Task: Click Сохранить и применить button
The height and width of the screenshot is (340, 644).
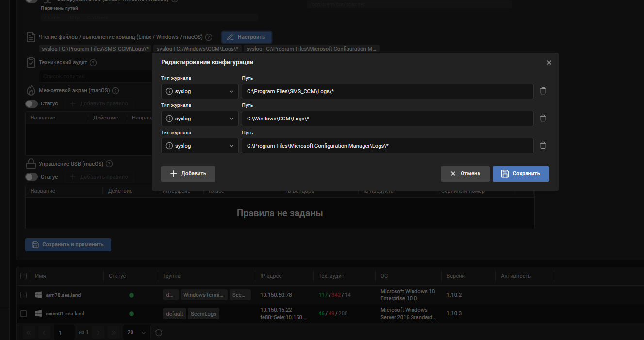Action: pyautogui.click(x=68, y=245)
